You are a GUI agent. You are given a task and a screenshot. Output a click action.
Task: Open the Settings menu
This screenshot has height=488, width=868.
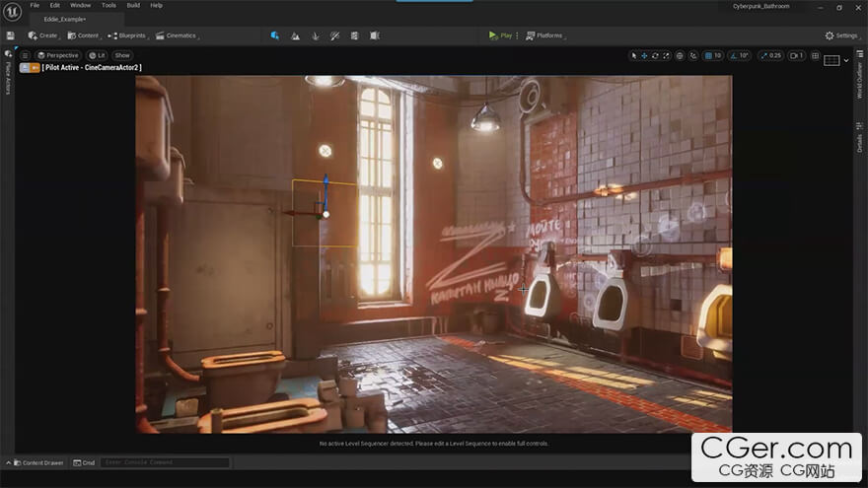coord(841,35)
